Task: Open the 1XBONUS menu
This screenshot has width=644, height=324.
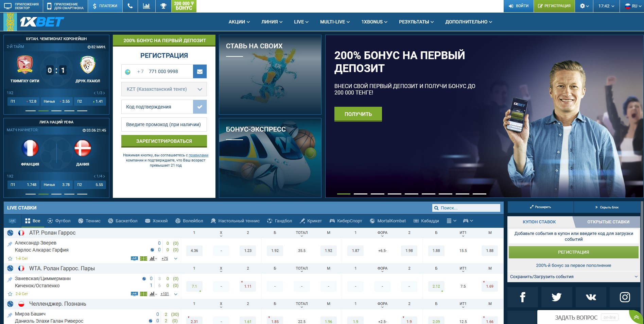Action: click(x=374, y=22)
